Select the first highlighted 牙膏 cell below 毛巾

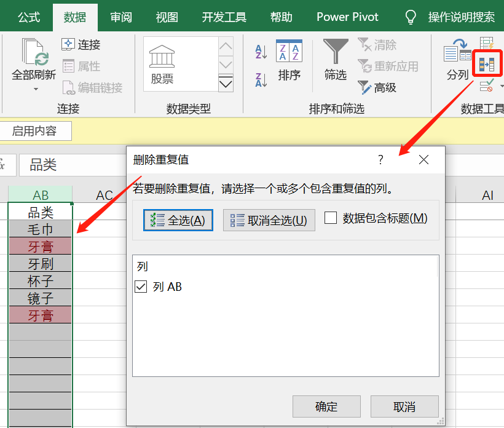click(40, 247)
